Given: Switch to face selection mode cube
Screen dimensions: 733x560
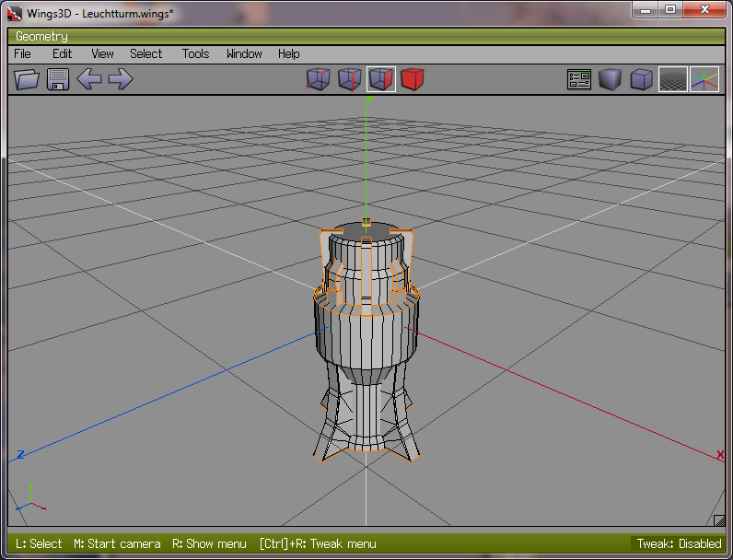Looking at the screenshot, I should tap(380, 80).
